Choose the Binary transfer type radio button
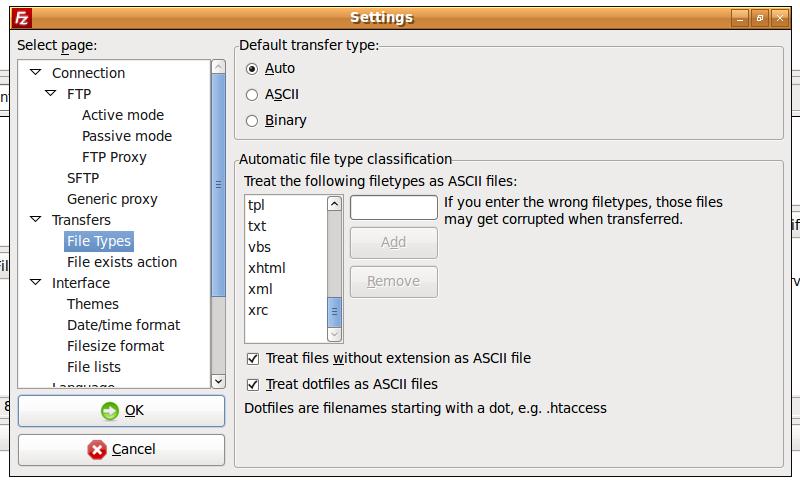 [252, 121]
